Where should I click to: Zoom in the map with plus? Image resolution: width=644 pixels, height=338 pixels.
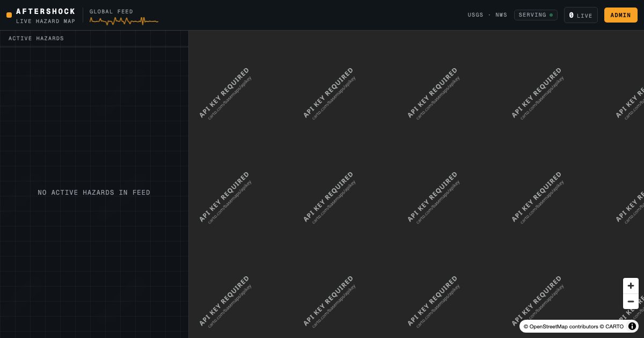click(631, 286)
